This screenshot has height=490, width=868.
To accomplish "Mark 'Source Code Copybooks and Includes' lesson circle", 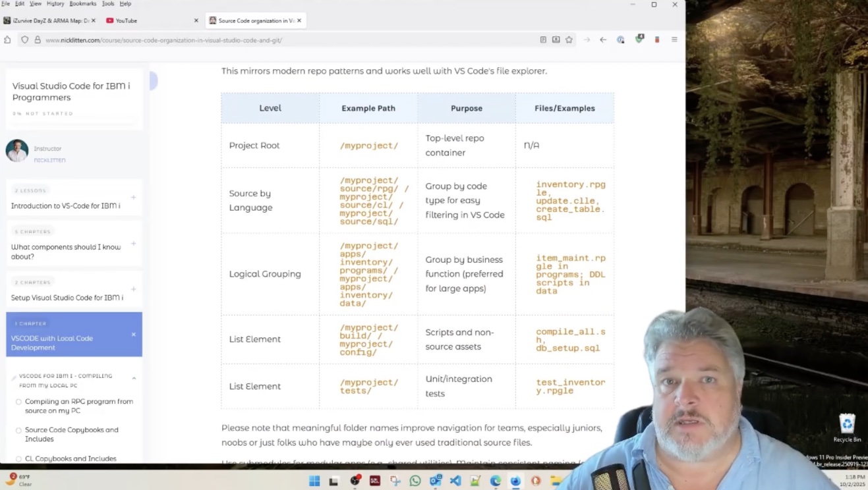I will pyautogui.click(x=18, y=430).
